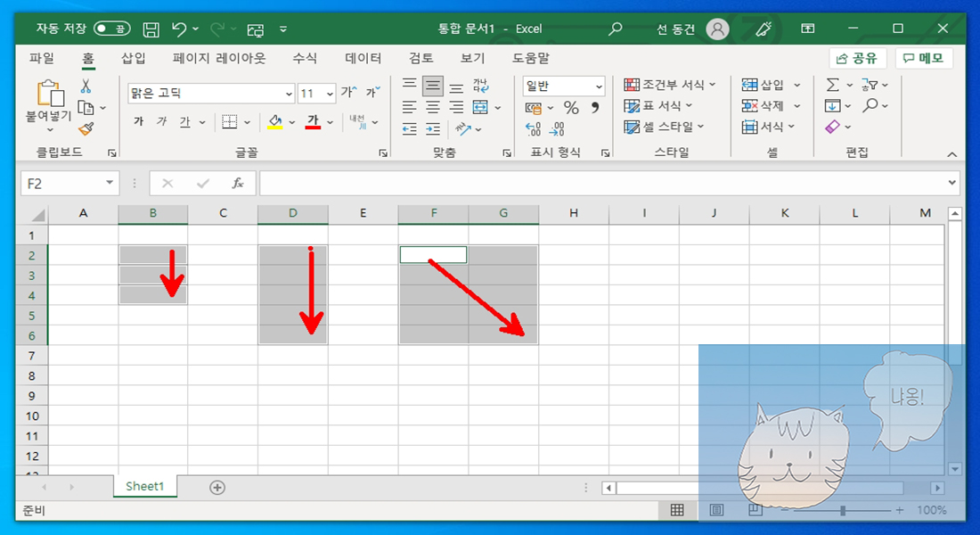
Task: Click the Copy icon
Action: click(86, 108)
